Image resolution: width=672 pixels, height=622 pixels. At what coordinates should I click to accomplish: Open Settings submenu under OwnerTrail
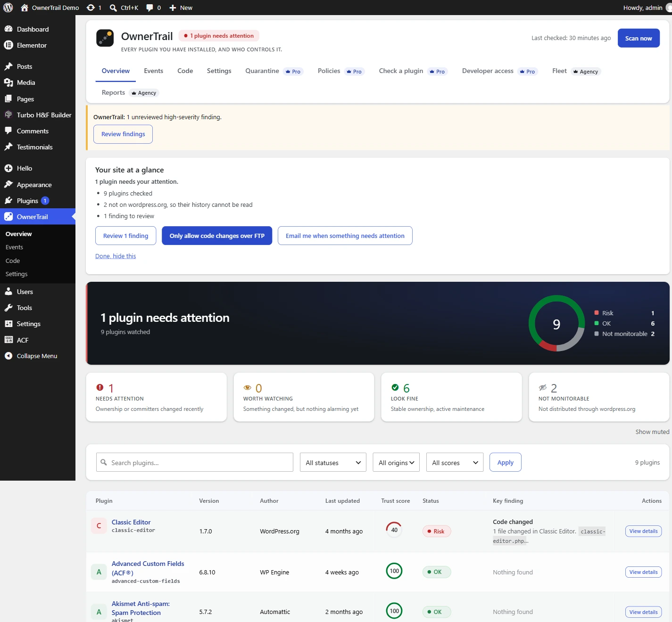[17, 274]
